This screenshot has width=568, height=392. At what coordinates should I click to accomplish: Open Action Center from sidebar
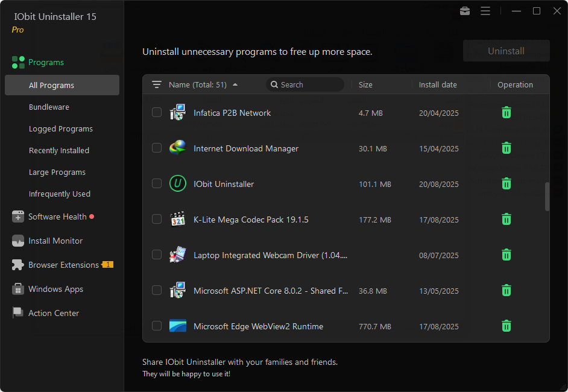(x=54, y=314)
